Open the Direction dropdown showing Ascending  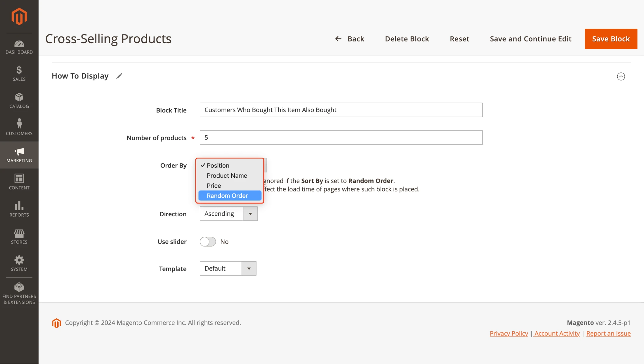tap(250, 214)
